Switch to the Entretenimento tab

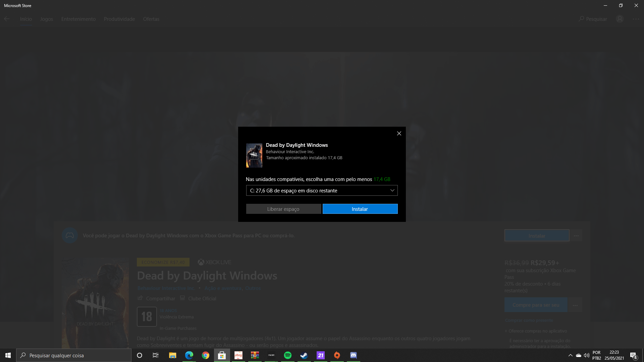point(78,19)
